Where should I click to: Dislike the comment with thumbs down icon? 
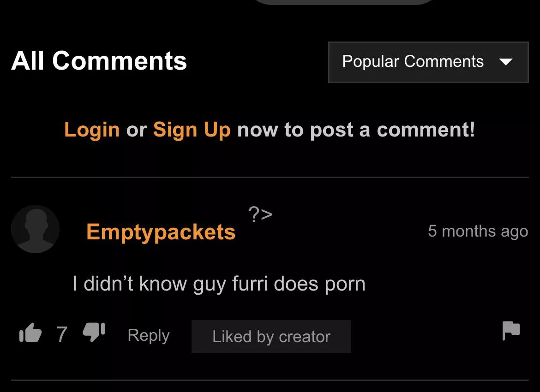point(94,333)
